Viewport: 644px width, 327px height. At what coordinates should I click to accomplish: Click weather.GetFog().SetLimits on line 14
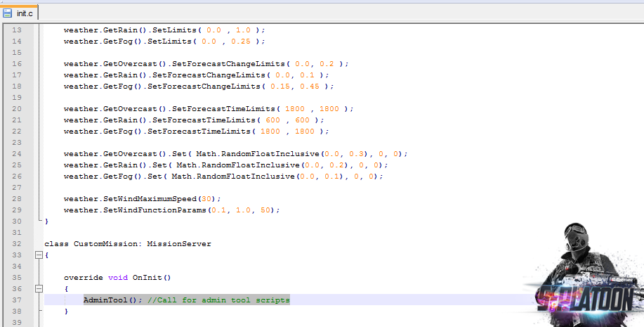pyautogui.click(x=164, y=41)
